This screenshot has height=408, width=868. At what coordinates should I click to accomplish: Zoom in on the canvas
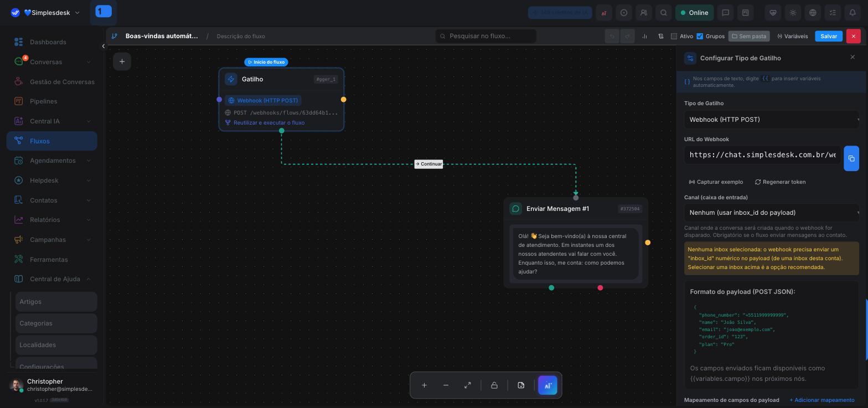(424, 385)
